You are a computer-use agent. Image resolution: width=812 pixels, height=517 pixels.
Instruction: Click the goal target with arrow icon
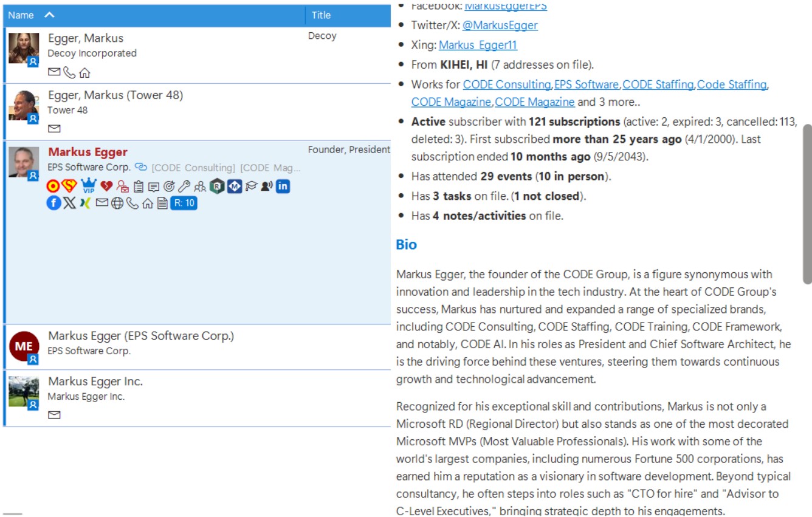pyautogui.click(x=169, y=187)
